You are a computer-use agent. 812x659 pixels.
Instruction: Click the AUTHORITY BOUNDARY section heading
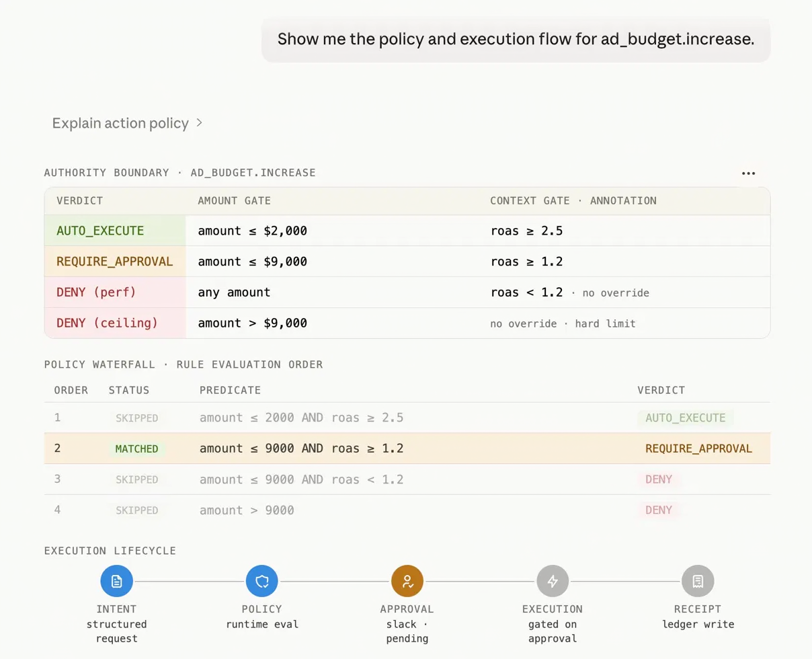click(179, 173)
